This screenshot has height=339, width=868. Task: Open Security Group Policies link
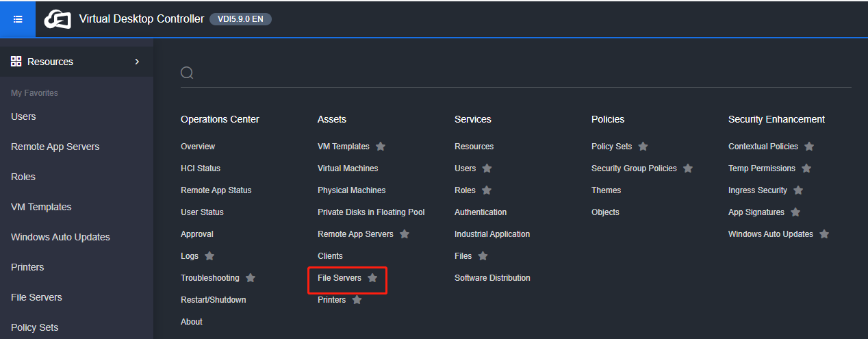coord(634,168)
